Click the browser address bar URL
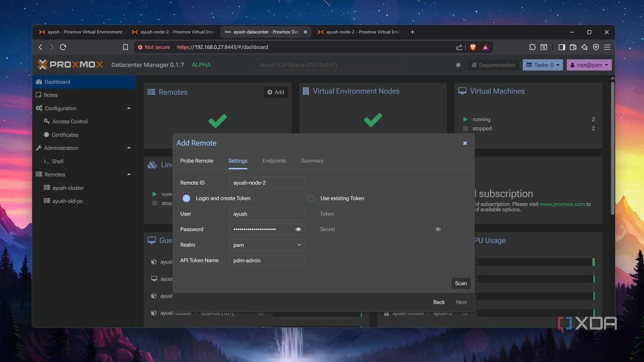This screenshot has width=644, height=362. click(222, 47)
